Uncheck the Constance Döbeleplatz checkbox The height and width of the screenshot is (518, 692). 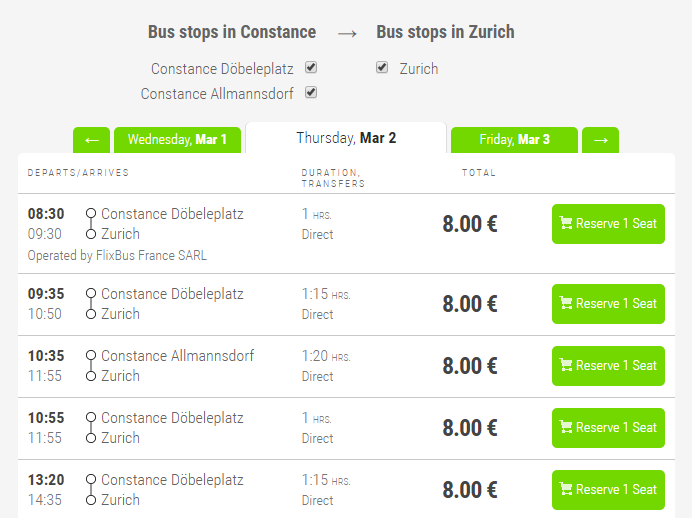[311, 68]
